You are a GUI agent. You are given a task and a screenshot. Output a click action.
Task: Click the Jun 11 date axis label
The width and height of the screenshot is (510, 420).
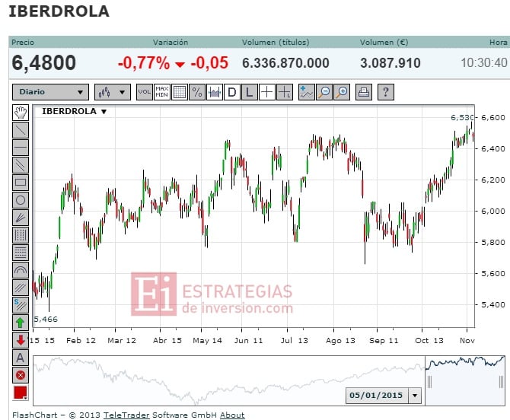tap(248, 340)
